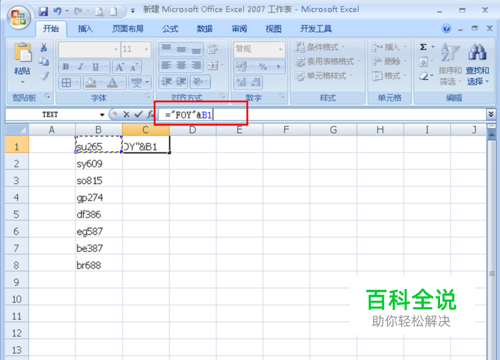Open Help question mark
500x360 pixels.
[446, 29]
